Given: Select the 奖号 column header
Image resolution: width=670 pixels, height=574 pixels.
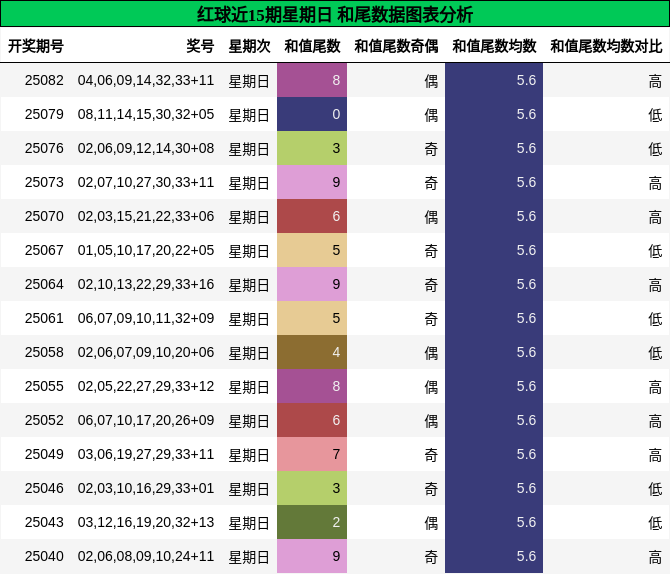Looking at the screenshot, I should tap(200, 46).
